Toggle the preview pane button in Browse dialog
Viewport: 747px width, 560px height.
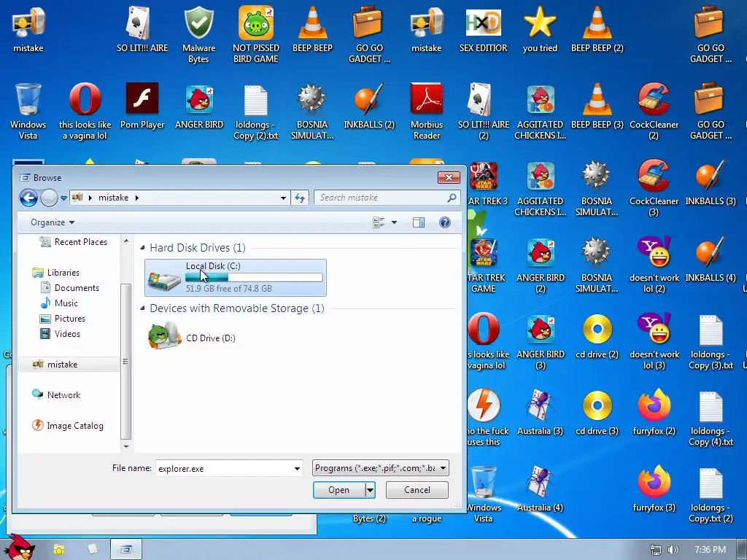pos(418,222)
